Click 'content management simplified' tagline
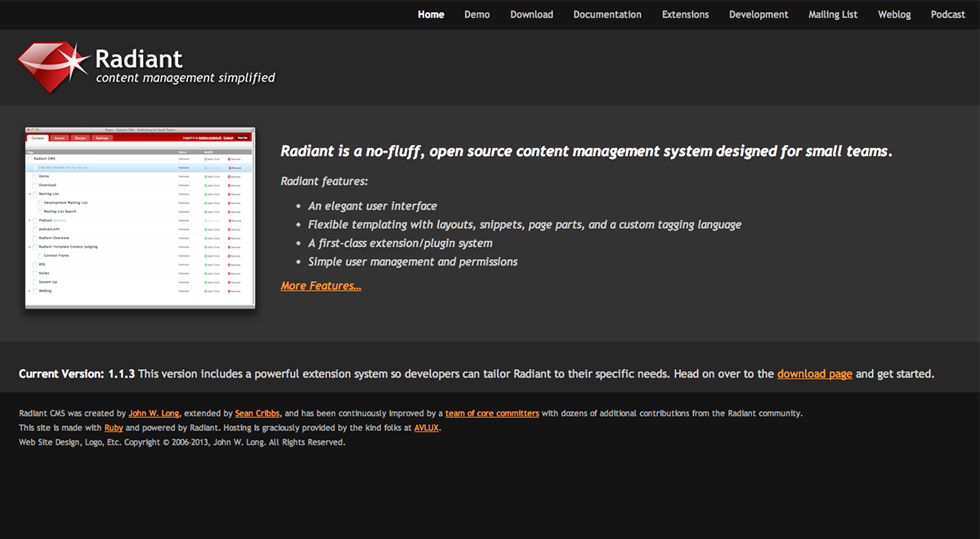The image size is (980, 539). (x=185, y=78)
